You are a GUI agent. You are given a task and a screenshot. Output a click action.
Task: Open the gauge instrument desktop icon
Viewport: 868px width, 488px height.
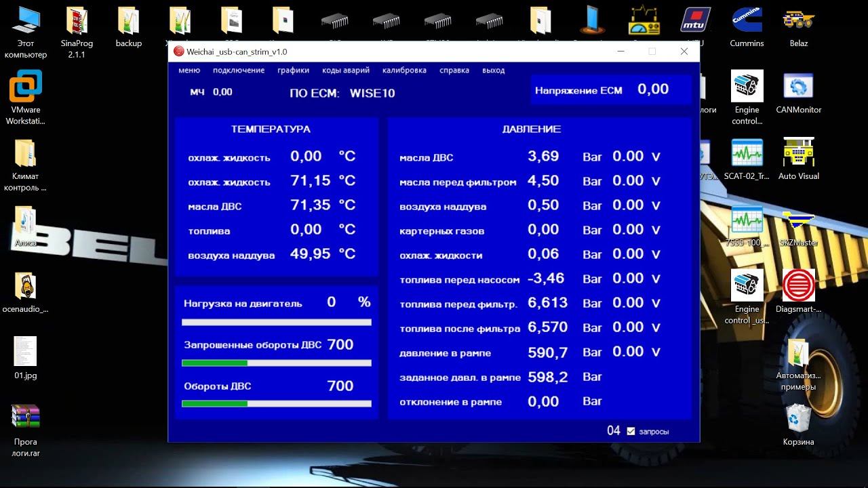(644, 20)
